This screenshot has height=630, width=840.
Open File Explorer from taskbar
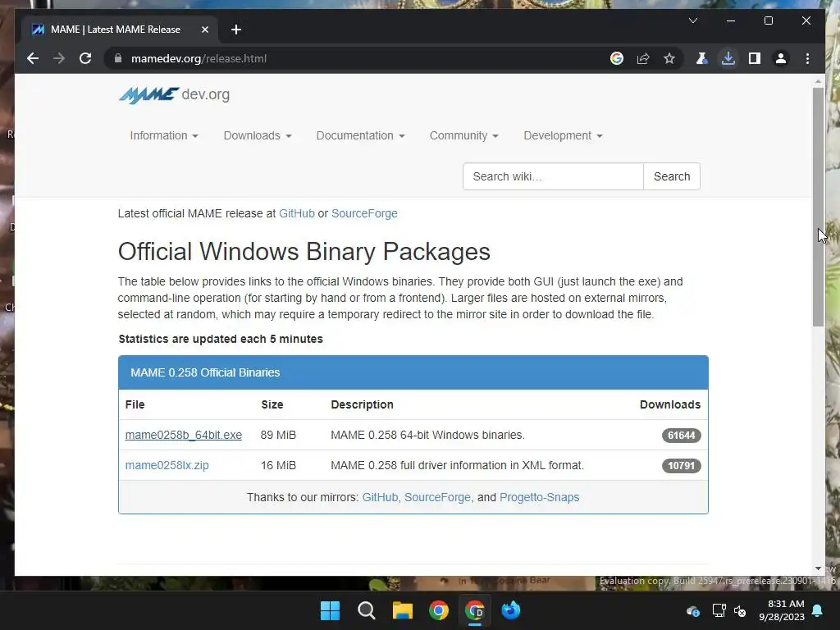point(402,610)
